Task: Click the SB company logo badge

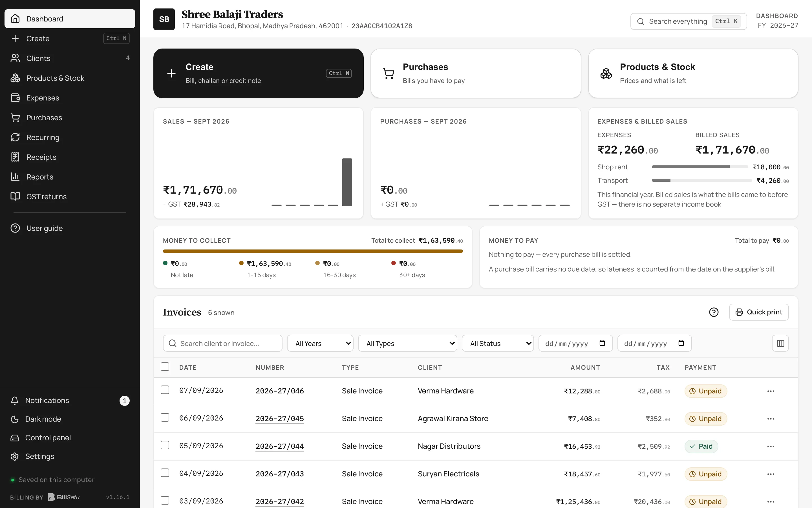Action: [164, 19]
